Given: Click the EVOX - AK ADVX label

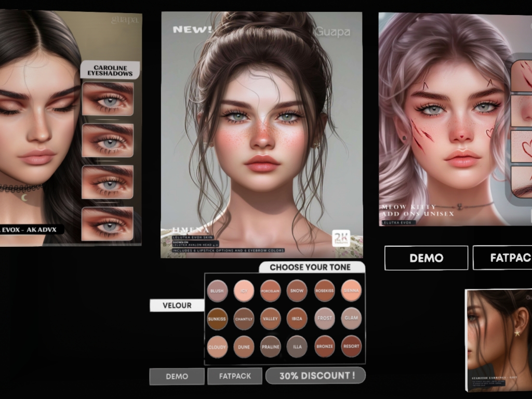Looking at the screenshot, I should coord(31,230).
